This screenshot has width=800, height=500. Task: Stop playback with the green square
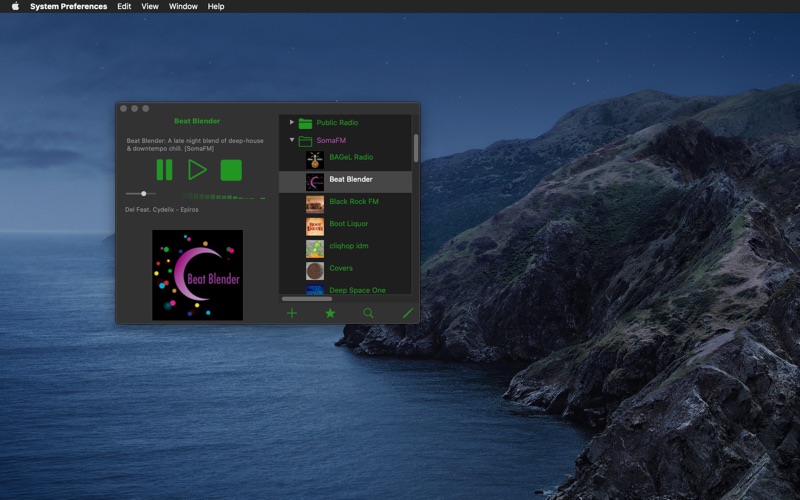pos(231,170)
